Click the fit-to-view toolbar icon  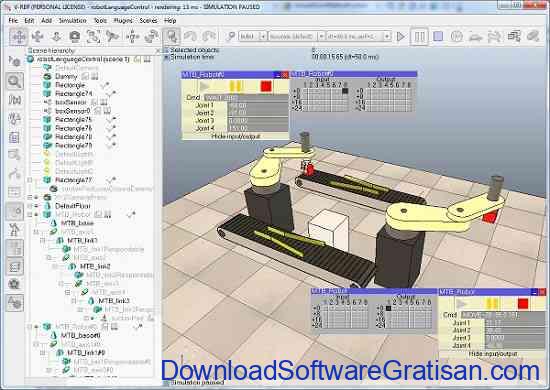point(93,36)
